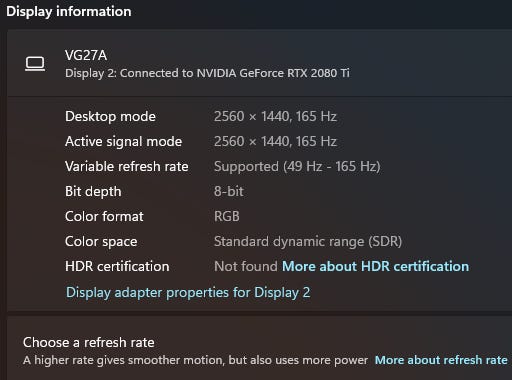Click the Standard dynamic range (SDR) value
The image size is (512, 380).
click(308, 241)
